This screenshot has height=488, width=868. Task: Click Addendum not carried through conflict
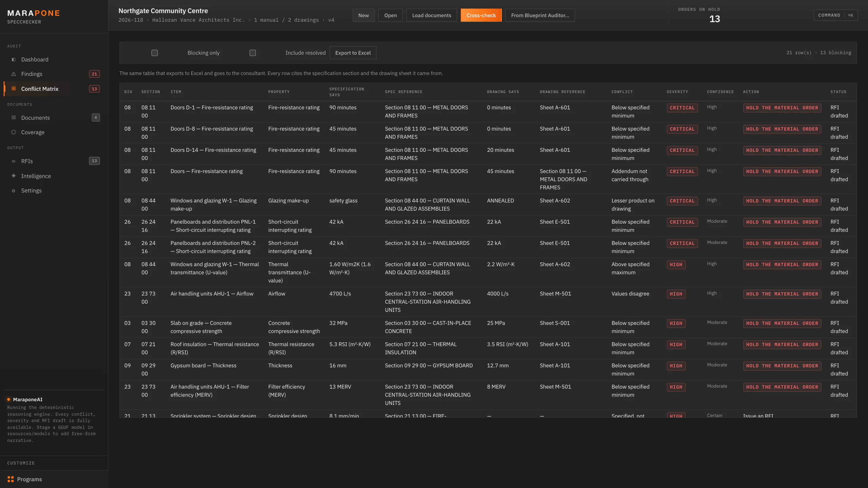630,175
